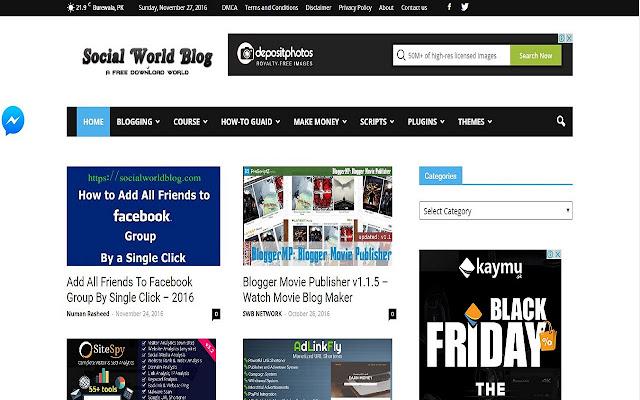Close the kaymu Black Friday ad
Screen dimensions: 640x400
click(x=558, y=254)
